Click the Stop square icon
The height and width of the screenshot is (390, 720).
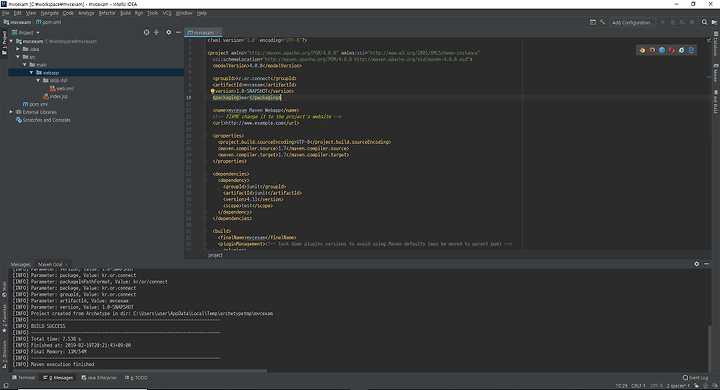point(692,22)
